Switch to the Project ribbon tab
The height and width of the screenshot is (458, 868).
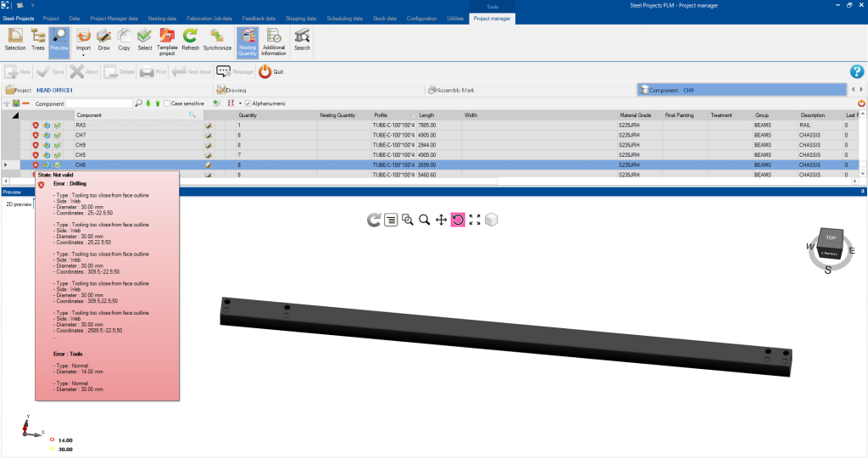pos(51,19)
